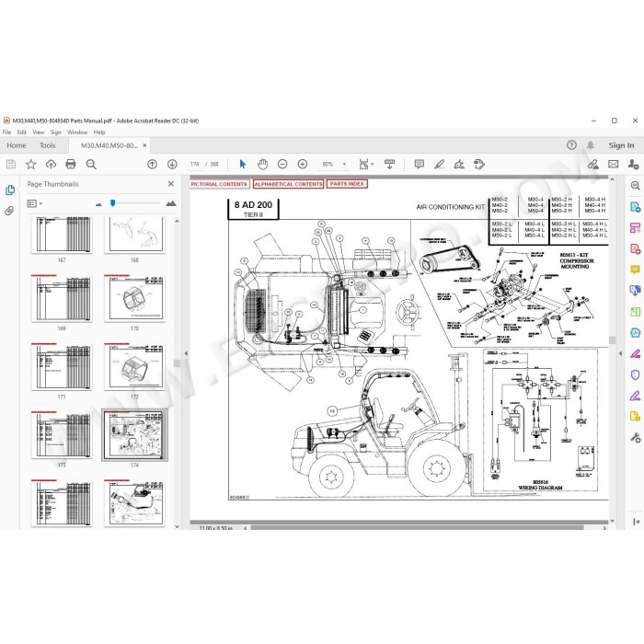Open Page Thumbnails panel icon
Image resolution: width=644 pixels, height=644 pixels.
coord(10,190)
